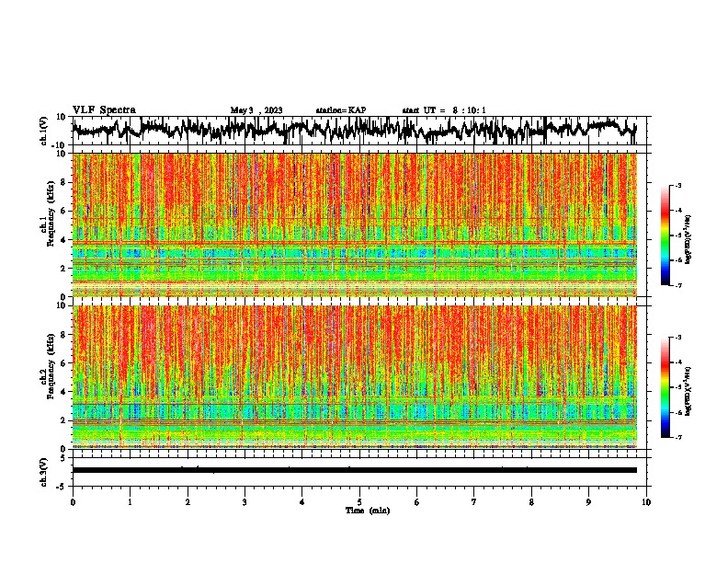Click time axis tick label "10"
The image size is (728, 563).
click(646, 502)
